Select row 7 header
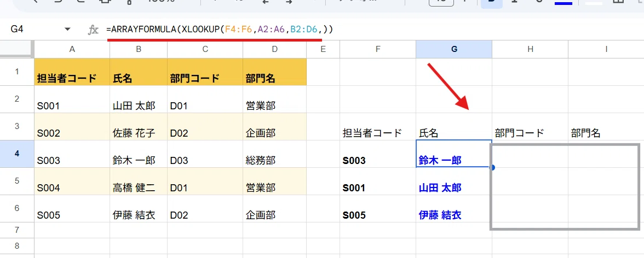Image resolution: width=644 pixels, height=258 pixels. tap(17, 230)
